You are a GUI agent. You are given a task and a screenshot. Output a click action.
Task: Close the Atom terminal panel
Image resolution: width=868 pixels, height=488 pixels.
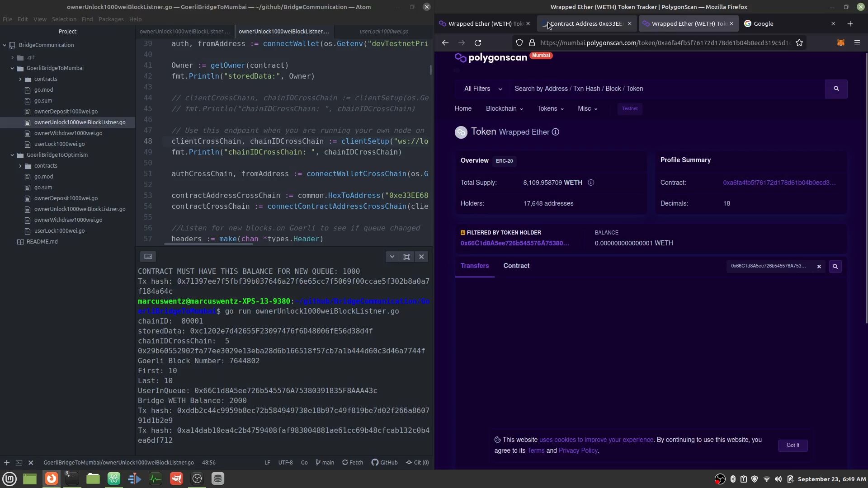tap(421, 257)
